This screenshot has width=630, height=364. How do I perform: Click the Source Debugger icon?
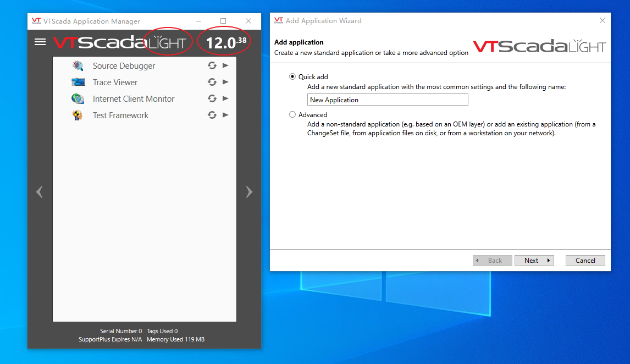(78, 65)
